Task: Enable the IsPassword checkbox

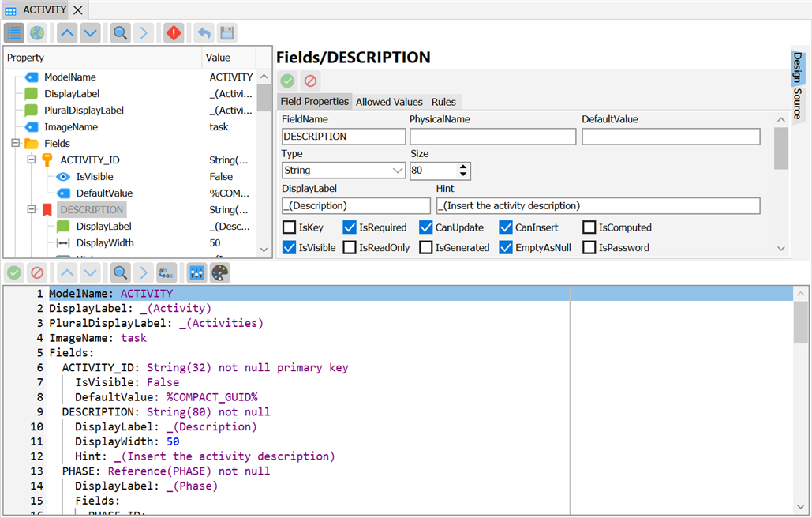Action: [589, 248]
